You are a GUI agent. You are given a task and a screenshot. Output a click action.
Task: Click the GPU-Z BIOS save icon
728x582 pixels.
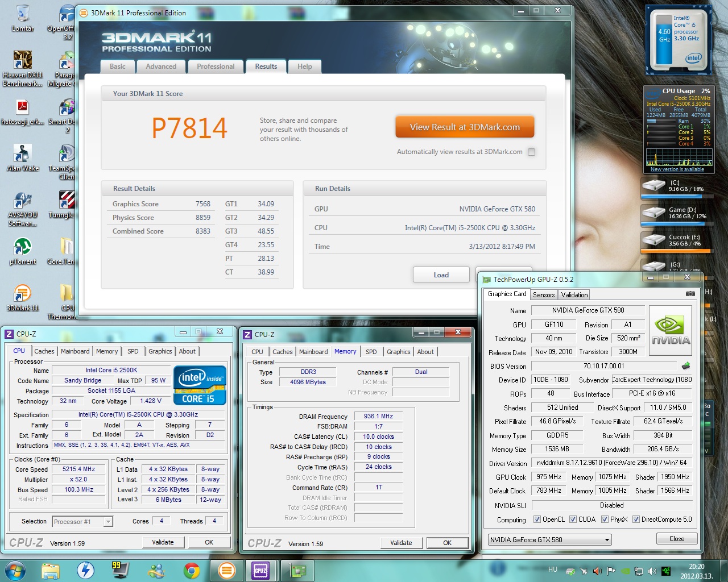[x=686, y=366]
